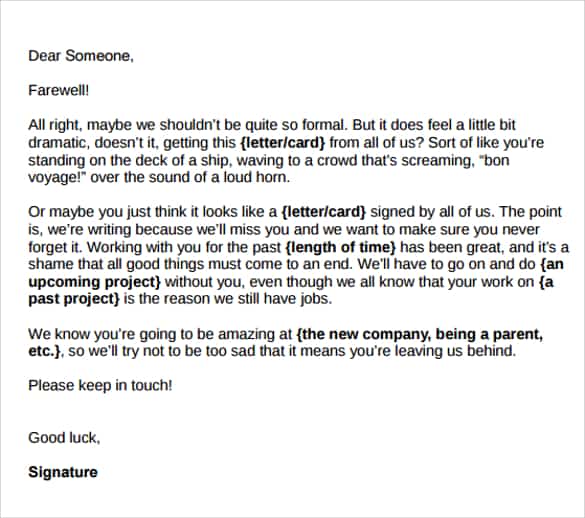Viewport: 585px width, 518px height.
Task: Click the bold 'etc.}' placeholder
Action: 44,351
